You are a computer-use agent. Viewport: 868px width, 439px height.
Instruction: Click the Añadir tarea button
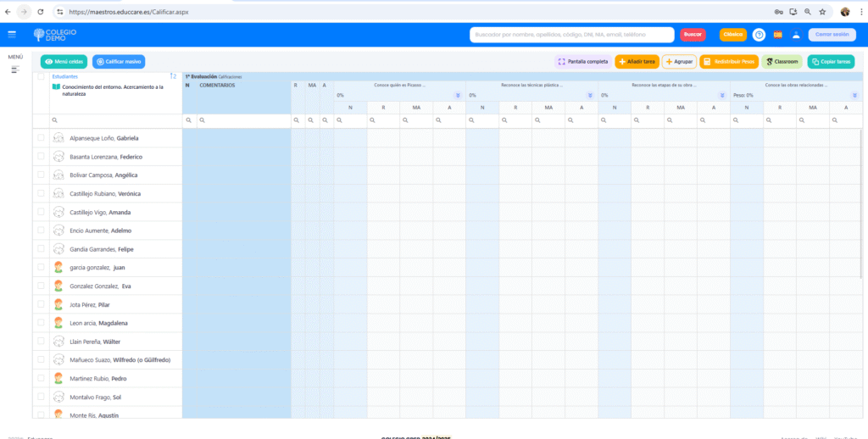636,62
